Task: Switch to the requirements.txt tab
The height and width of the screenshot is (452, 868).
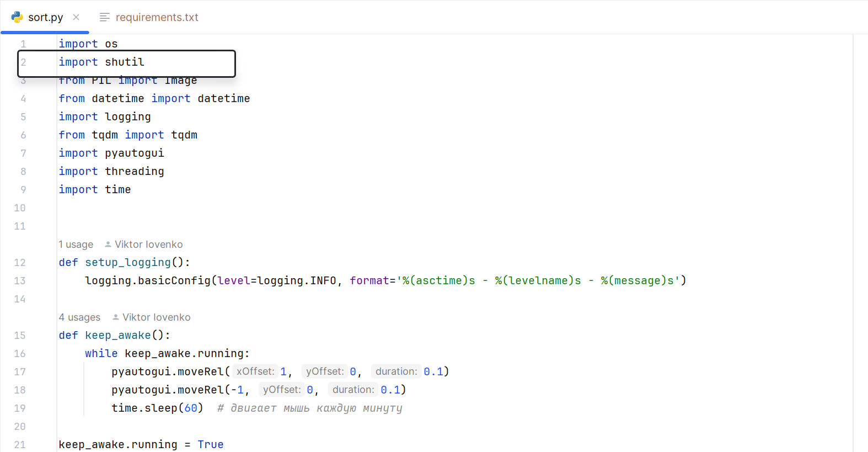Action: (149, 17)
